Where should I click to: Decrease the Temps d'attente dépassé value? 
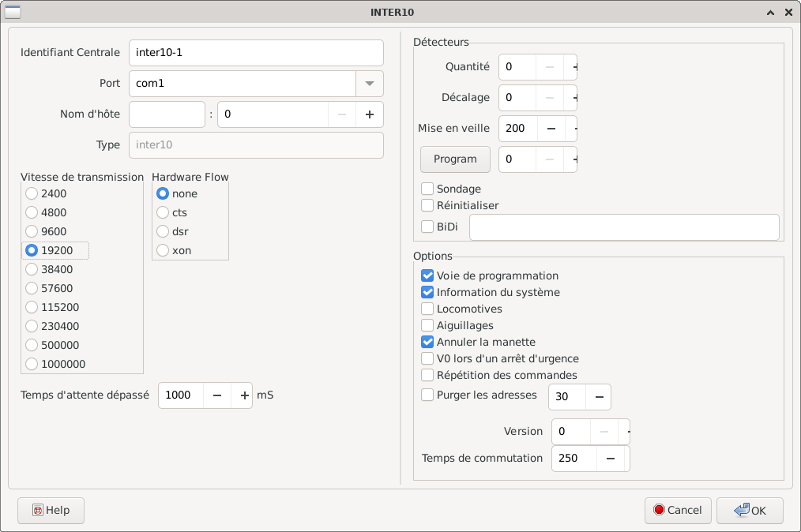coord(217,395)
